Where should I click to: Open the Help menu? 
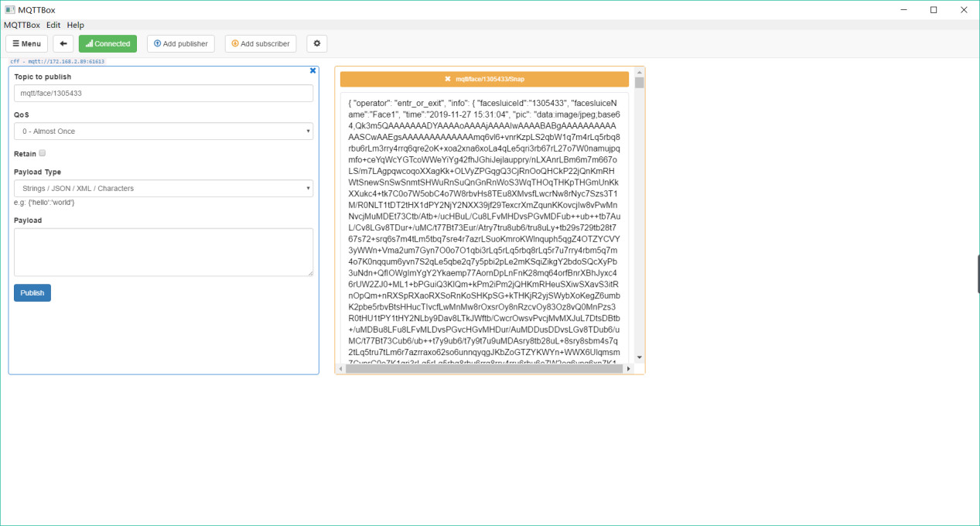75,26
